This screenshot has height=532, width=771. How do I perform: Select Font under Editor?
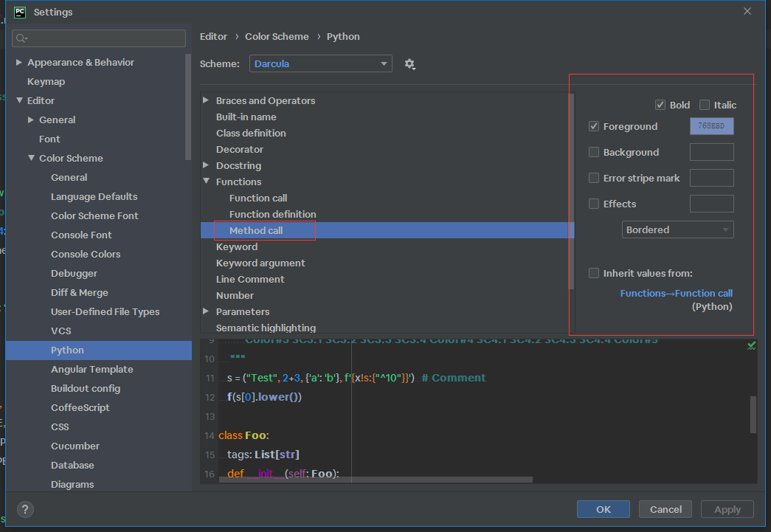(x=49, y=139)
